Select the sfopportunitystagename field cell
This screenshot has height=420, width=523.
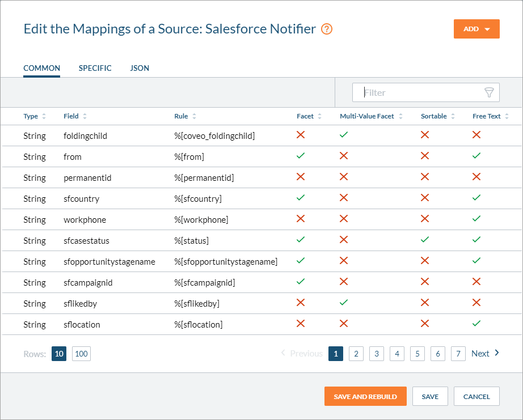point(109,262)
